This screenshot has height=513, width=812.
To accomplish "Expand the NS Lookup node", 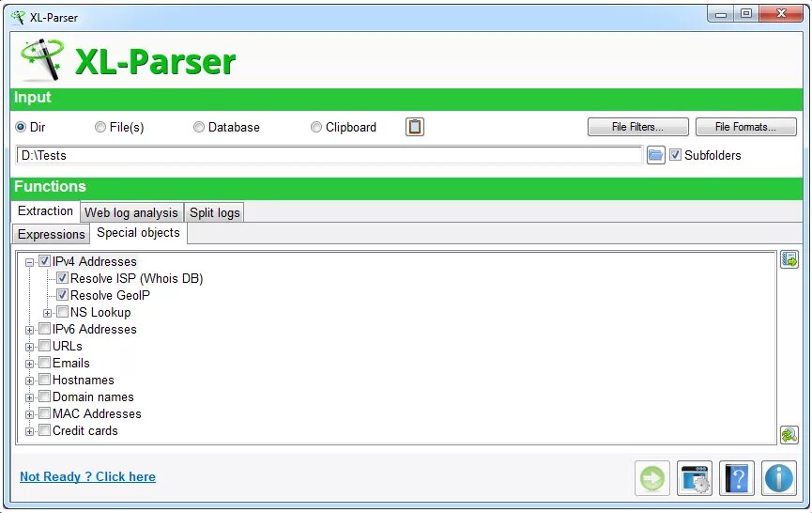I will point(47,313).
